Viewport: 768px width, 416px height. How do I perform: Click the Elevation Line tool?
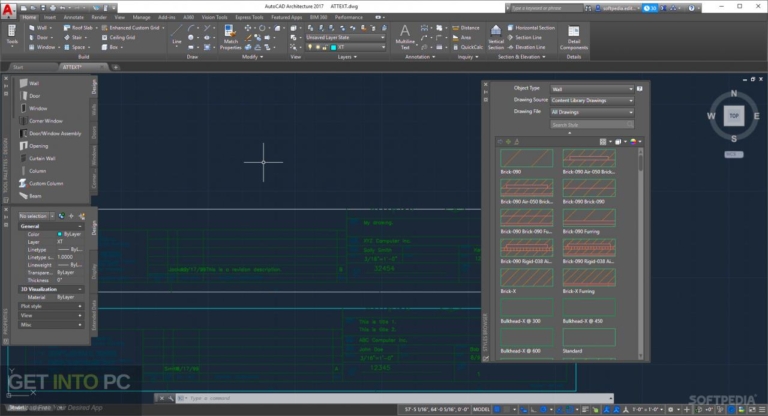[526, 47]
